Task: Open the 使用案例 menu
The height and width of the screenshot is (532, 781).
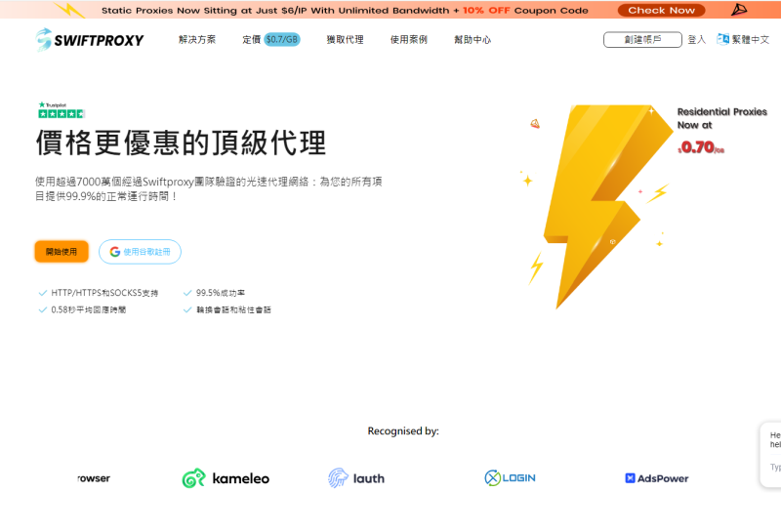Action: [408, 39]
